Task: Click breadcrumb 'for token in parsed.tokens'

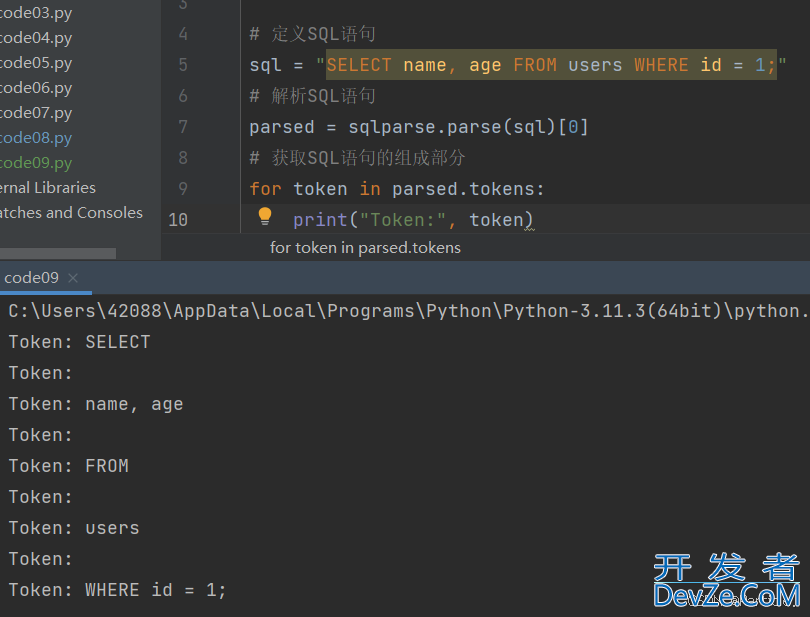Action: [x=365, y=248]
